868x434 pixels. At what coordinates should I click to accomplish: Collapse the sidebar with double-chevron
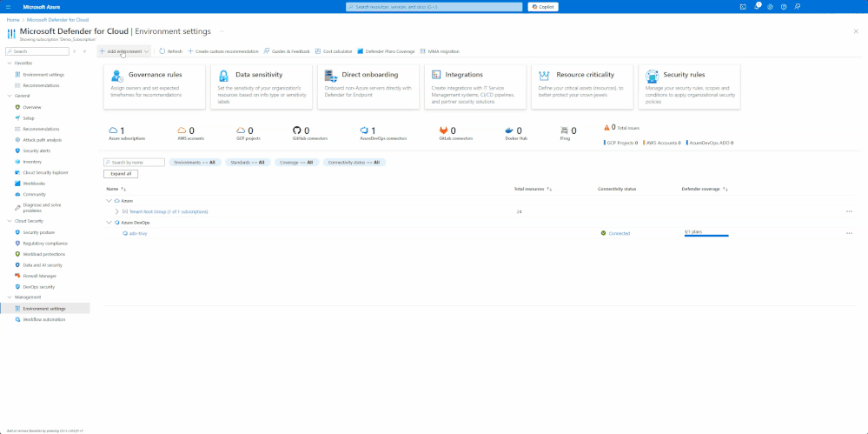[x=84, y=51]
